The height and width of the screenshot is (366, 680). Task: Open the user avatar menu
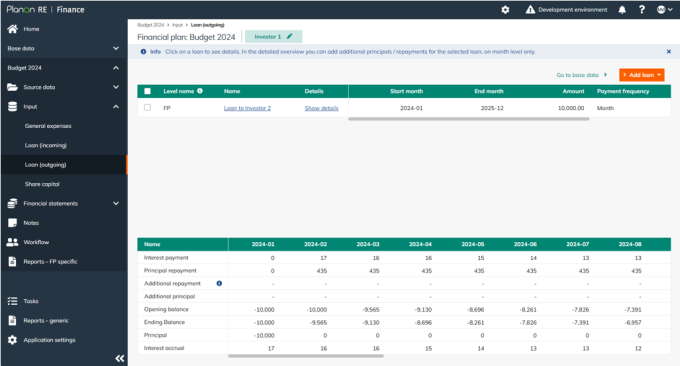(x=661, y=10)
